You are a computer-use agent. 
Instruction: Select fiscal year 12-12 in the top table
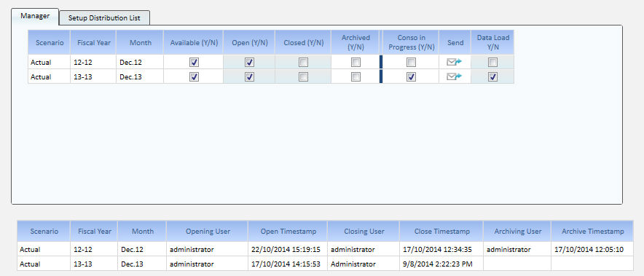[x=93, y=63]
